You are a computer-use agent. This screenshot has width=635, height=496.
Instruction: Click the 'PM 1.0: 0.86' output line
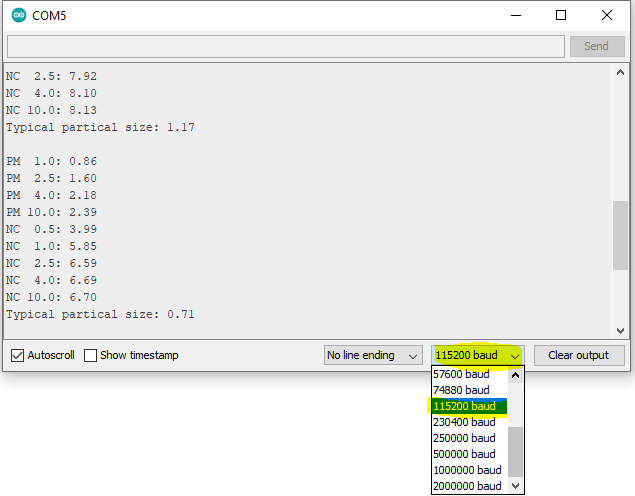tap(51, 161)
